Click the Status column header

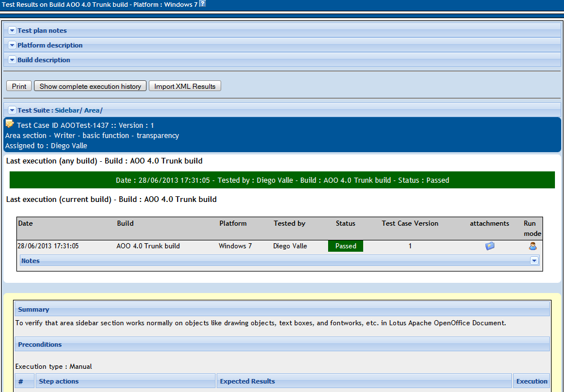click(346, 223)
